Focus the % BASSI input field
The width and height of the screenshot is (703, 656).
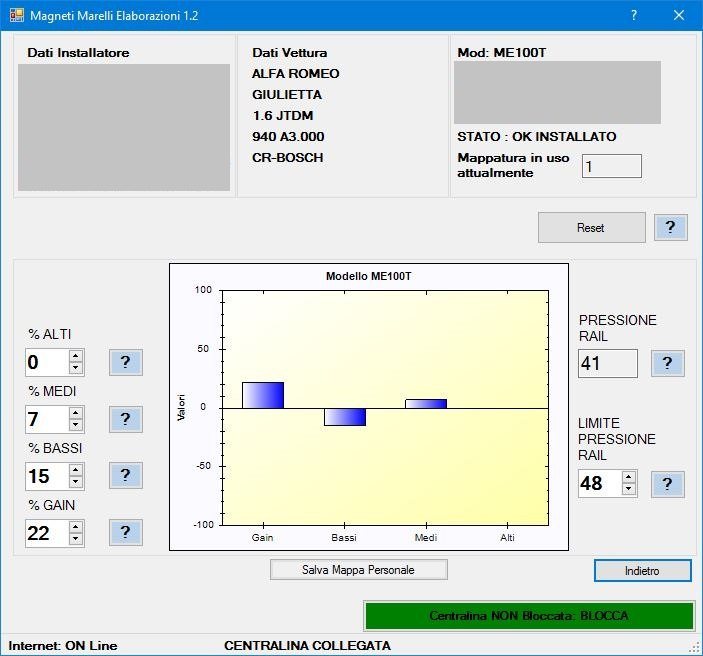pos(48,476)
